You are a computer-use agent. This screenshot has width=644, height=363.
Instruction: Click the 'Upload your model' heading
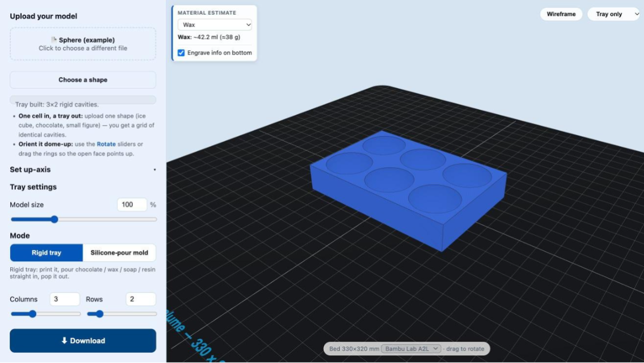click(x=44, y=16)
